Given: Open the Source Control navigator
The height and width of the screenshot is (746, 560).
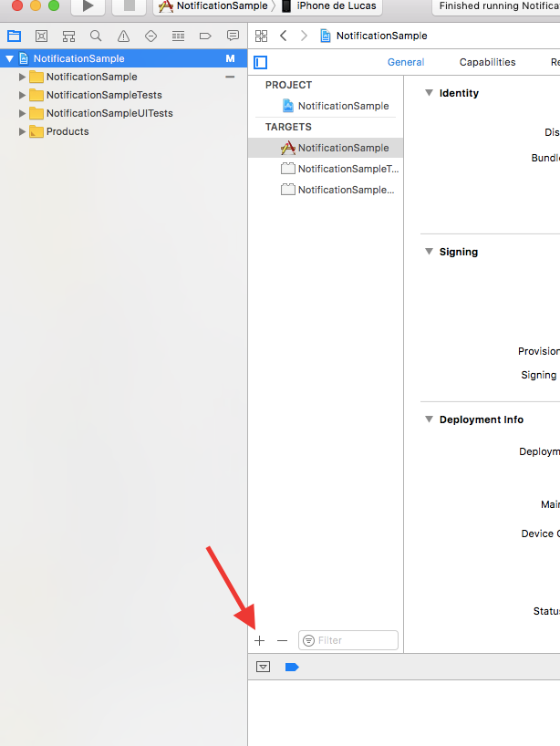Looking at the screenshot, I should (41, 36).
